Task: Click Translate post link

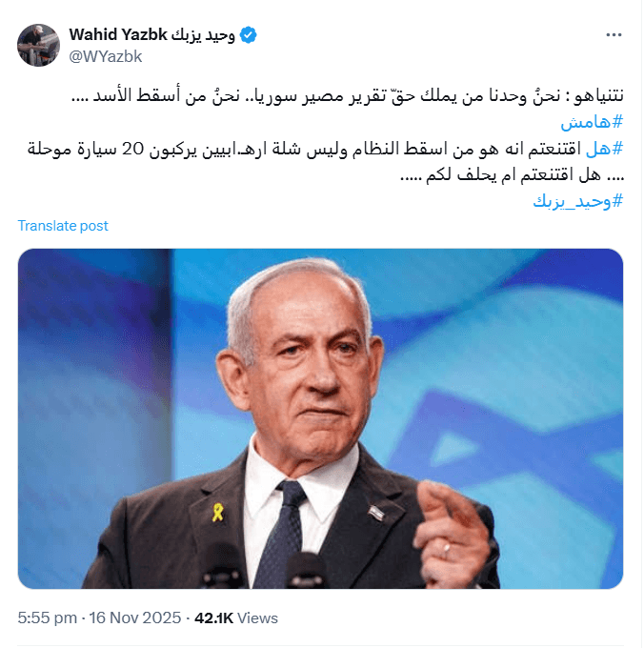Action: [x=63, y=226]
